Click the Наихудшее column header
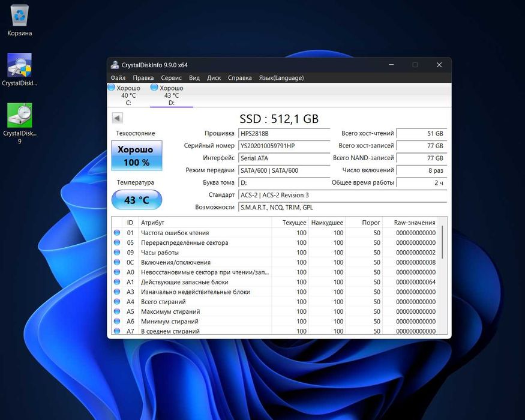The height and width of the screenshot is (420, 525). click(327, 223)
